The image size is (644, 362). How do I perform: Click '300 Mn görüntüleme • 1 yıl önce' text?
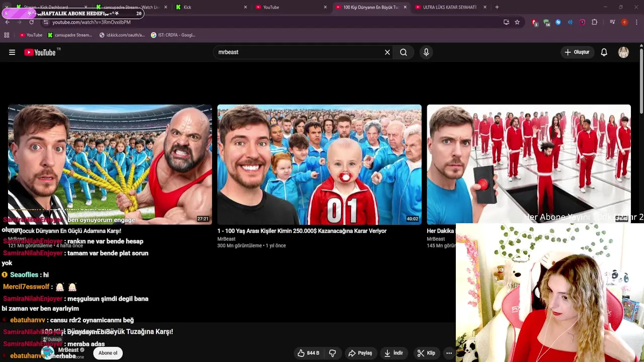click(x=252, y=246)
